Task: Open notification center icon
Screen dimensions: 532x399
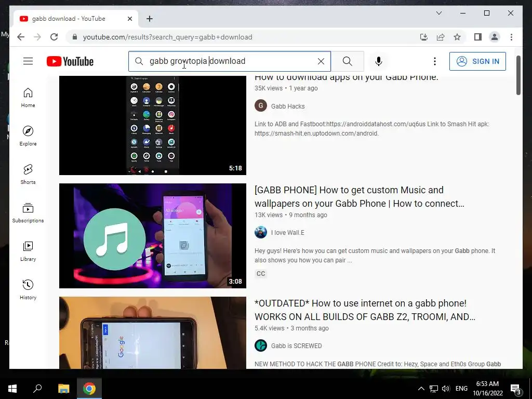Action: 515,389
